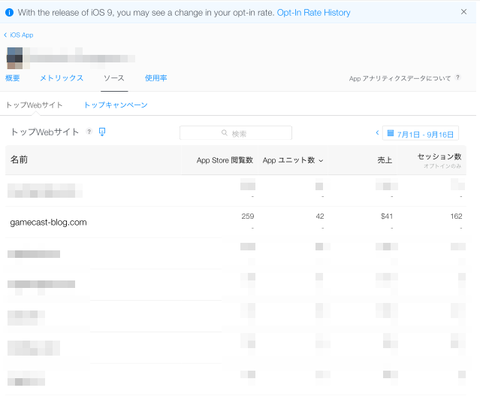Screen dimensions: 480x406
Task: Switch to the 概要 tab
Action: [x=13, y=78]
